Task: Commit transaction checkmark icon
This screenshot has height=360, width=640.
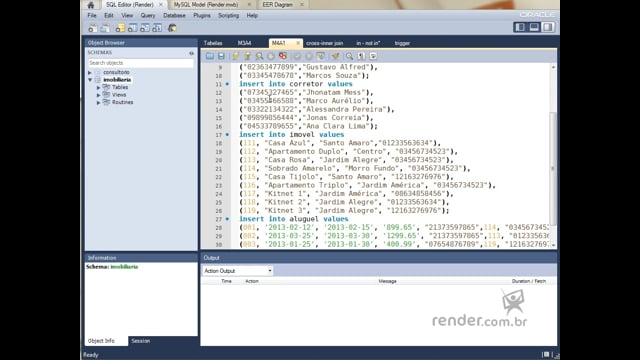Action: 297,56
